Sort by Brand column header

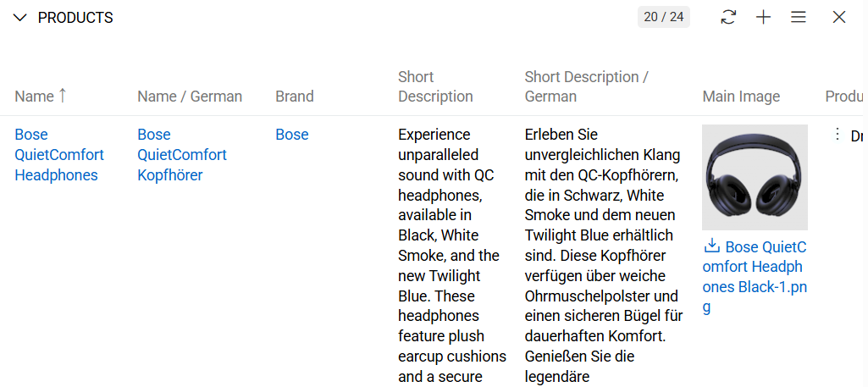click(295, 97)
